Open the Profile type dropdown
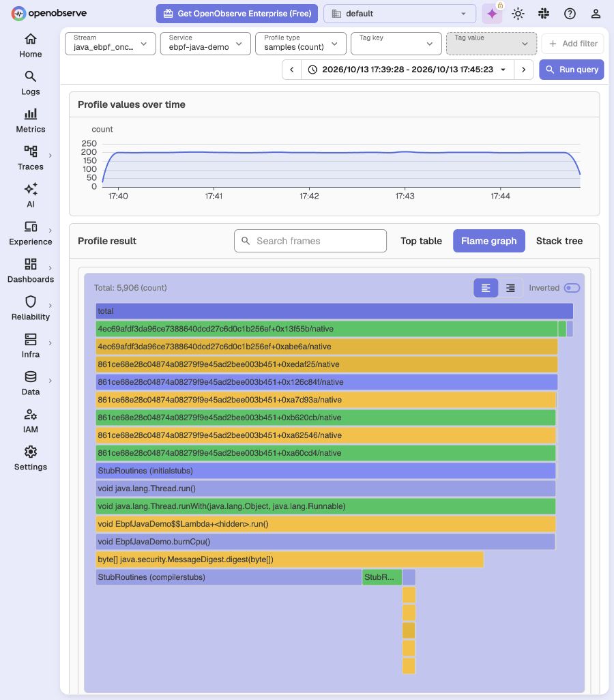Viewport: 614px width, 700px height. click(x=301, y=44)
